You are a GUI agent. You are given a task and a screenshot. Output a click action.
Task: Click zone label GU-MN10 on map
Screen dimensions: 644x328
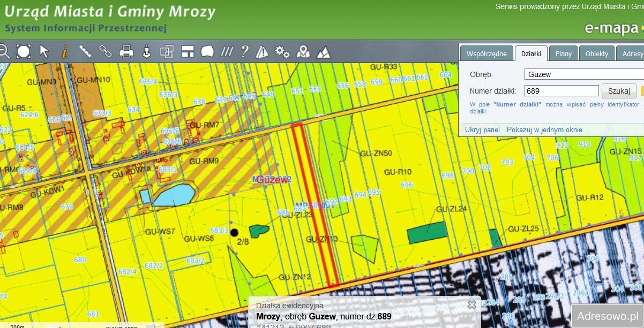click(93, 80)
